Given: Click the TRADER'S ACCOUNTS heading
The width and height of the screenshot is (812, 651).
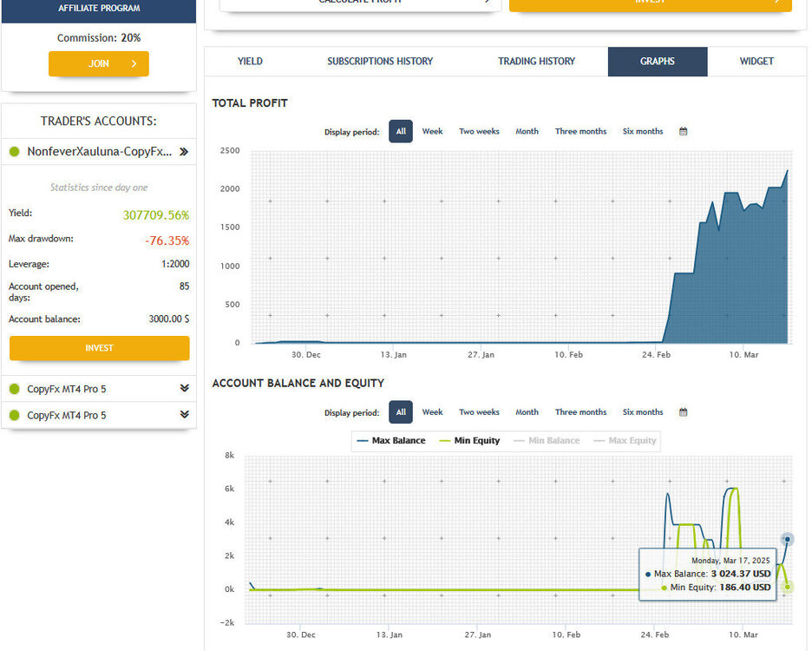Looking at the screenshot, I should pyautogui.click(x=99, y=121).
